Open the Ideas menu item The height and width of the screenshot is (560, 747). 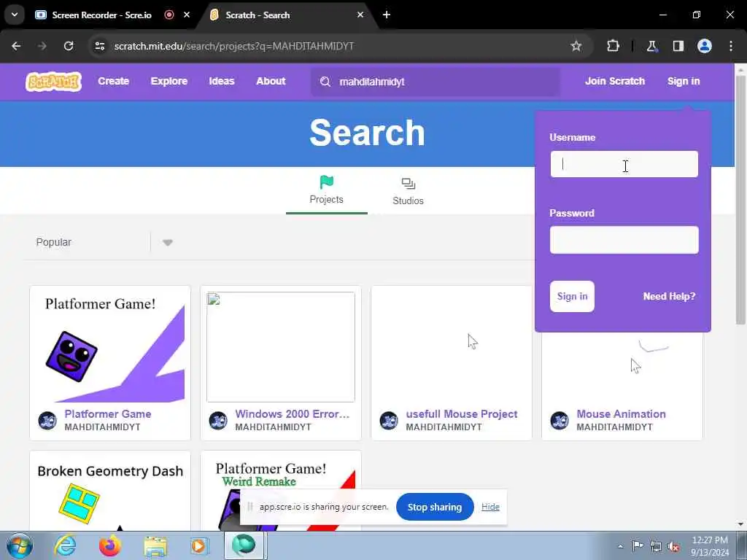pyautogui.click(x=222, y=81)
